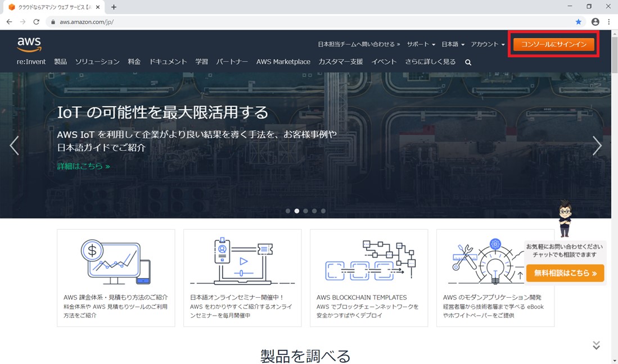
Task: Click the chat assistant character icon
Action: (565, 219)
